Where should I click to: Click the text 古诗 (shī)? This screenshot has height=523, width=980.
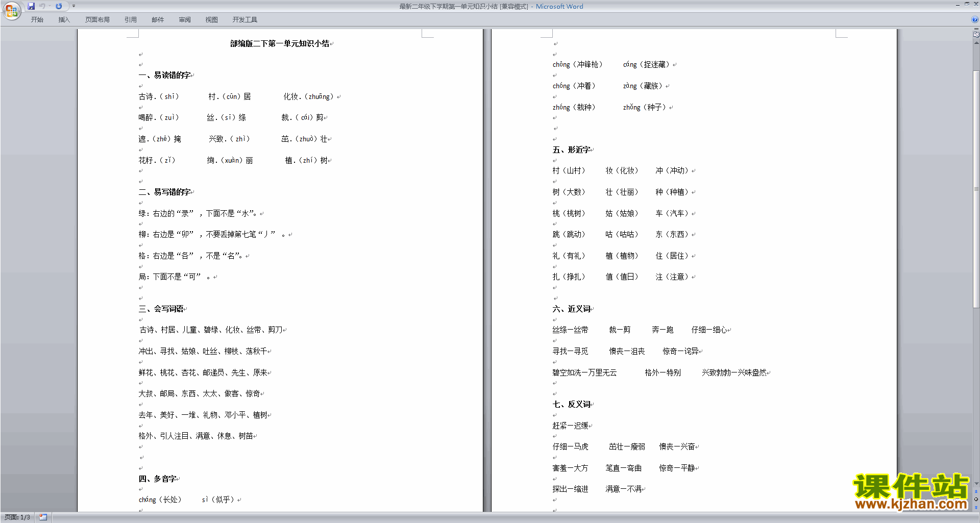159,97
